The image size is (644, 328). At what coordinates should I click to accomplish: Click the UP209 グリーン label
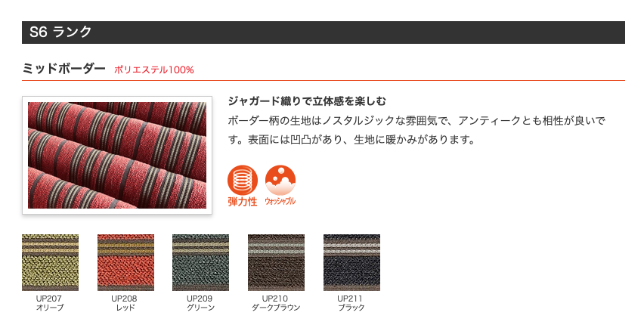[200, 303]
